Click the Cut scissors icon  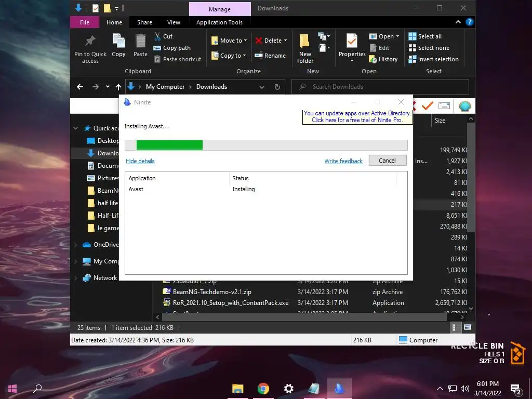click(x=157, y=36)
